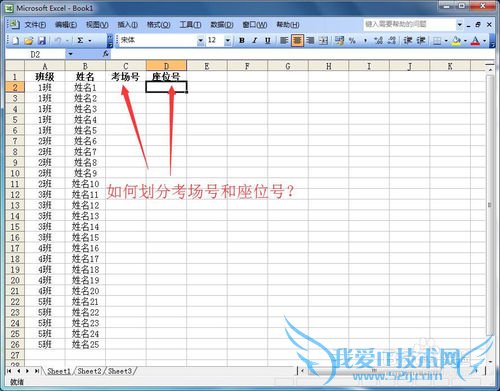Click Increase Decimal icon

[x=378, y=41]
